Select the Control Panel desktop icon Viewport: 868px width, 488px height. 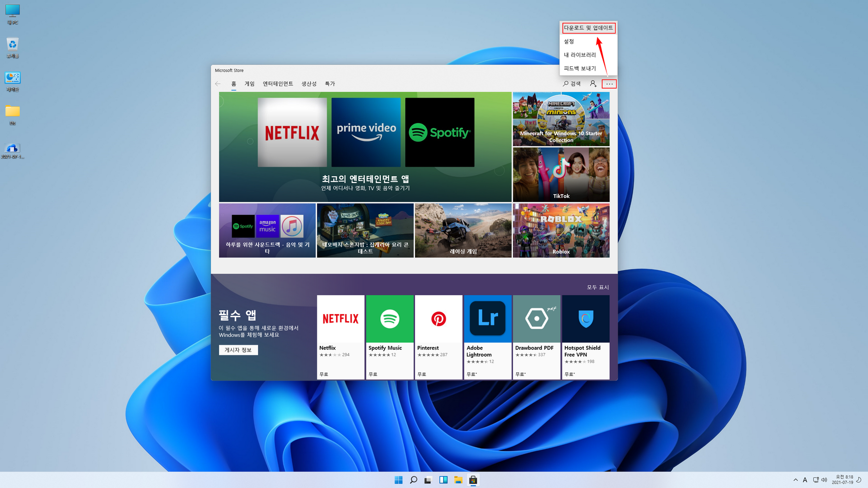pyautogui.click(x=13, y=81)
